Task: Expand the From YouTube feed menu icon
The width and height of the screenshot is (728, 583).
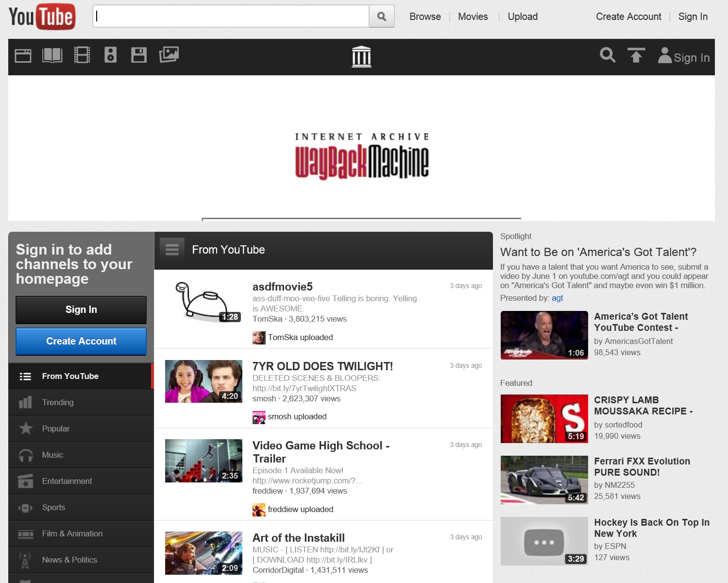Action: click(172, 250)
